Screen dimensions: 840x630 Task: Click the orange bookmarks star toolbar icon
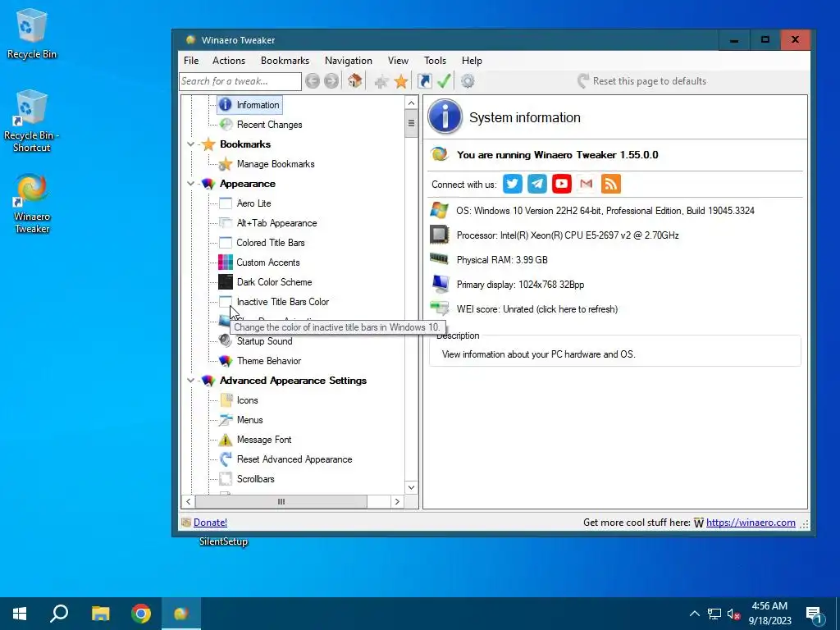coord(401,81)
